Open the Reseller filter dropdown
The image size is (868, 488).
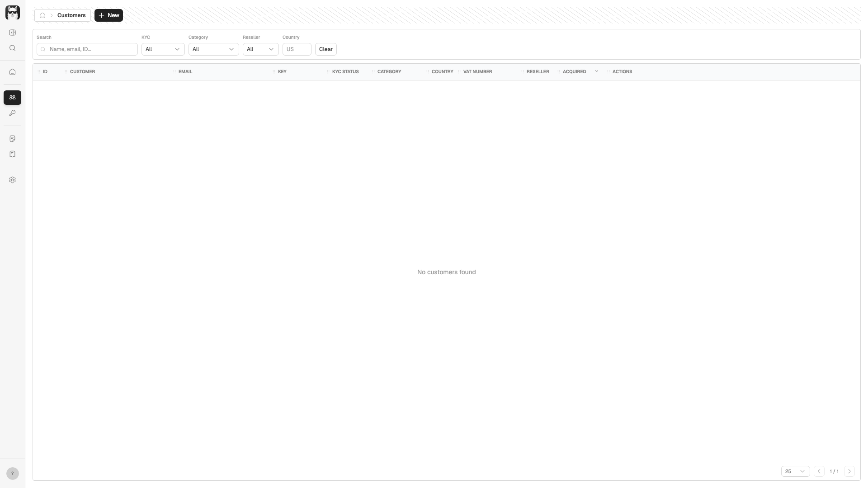click(x=260, y=49)
